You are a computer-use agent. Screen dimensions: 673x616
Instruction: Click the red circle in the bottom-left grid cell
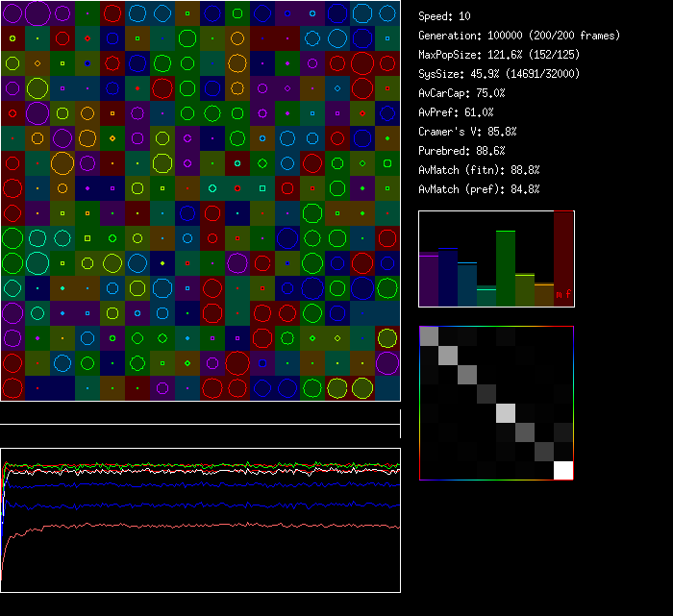tap(12, 388)
